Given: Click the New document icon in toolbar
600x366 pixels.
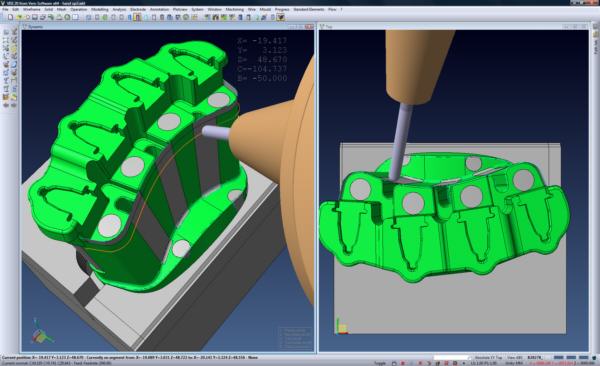Looking at the screenshot, I should [10, 17].
